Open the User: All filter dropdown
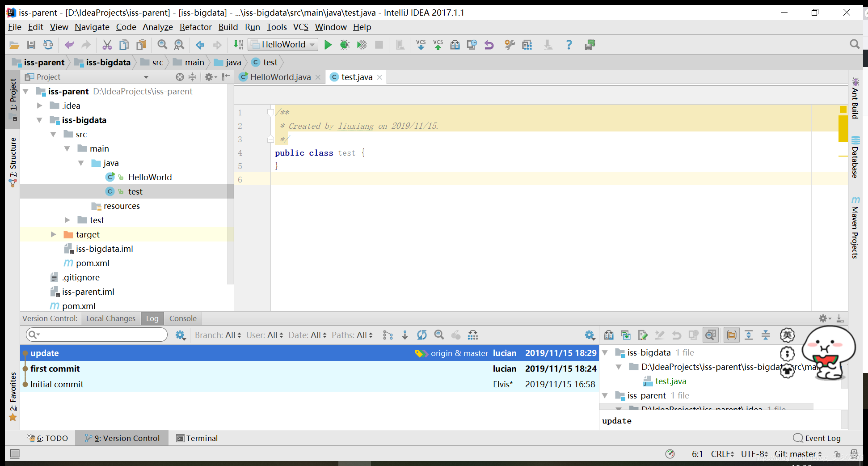Image resolution: width=868 pixels, height=466 pixels. (265, 335)
